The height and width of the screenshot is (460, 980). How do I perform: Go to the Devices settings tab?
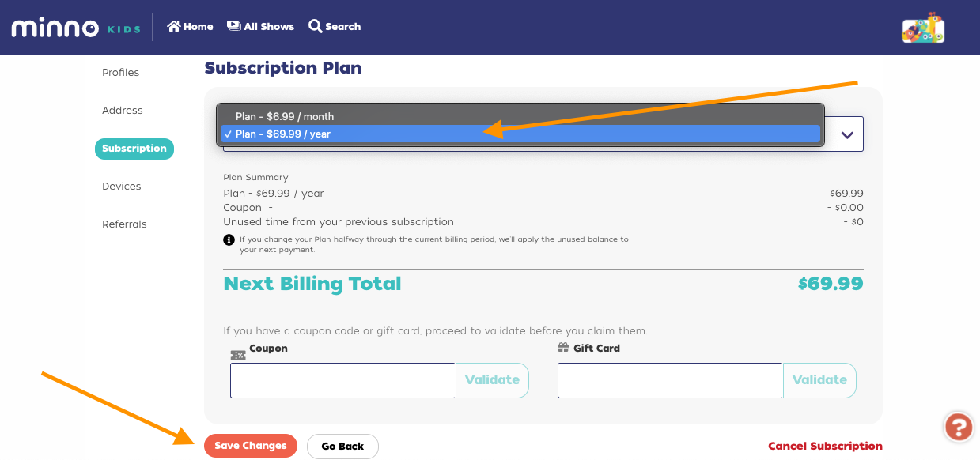pyautogui.click(x=121, y=187)
